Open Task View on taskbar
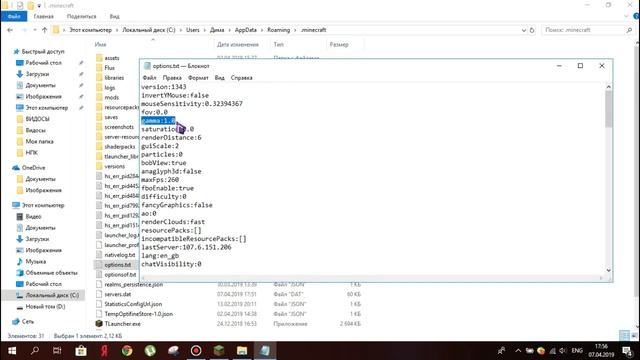 click(x=57, y=351)
